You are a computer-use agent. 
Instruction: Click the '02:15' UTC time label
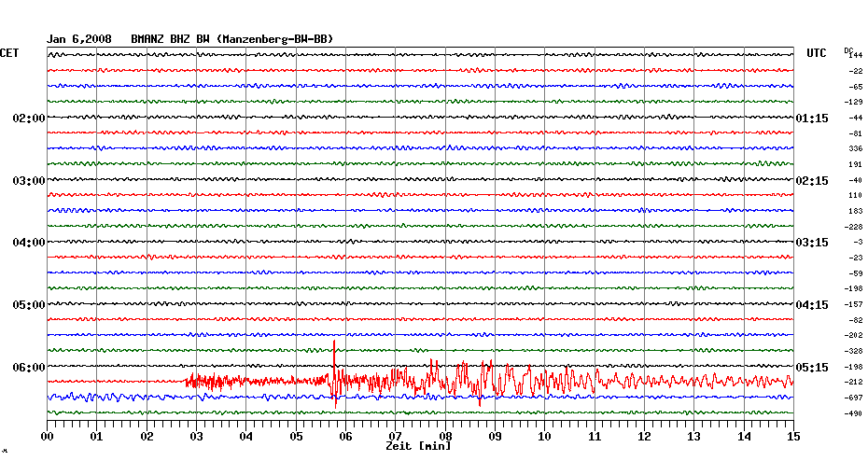(x=812, y=181)
